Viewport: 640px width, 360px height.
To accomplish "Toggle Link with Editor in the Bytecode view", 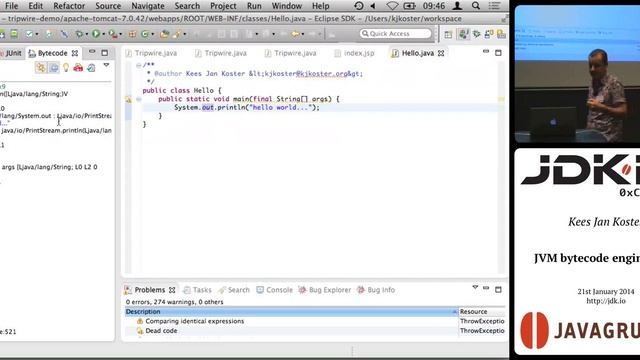I will click(41, 68).
